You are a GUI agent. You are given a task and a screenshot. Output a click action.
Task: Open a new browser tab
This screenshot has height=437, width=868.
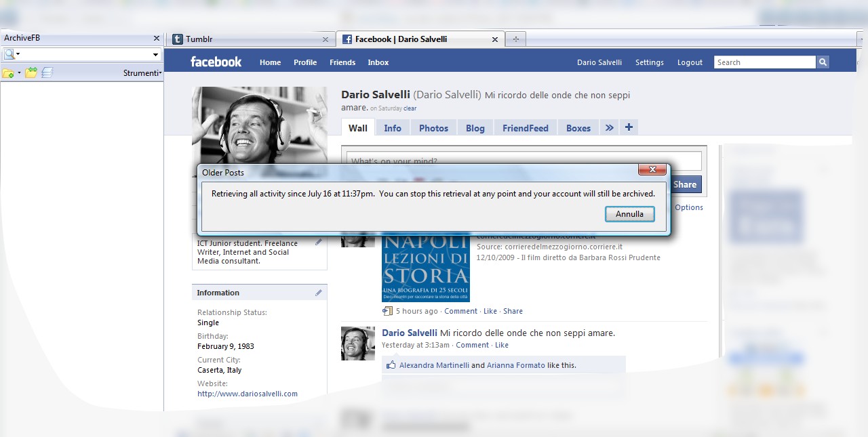[x=516, y=39]
